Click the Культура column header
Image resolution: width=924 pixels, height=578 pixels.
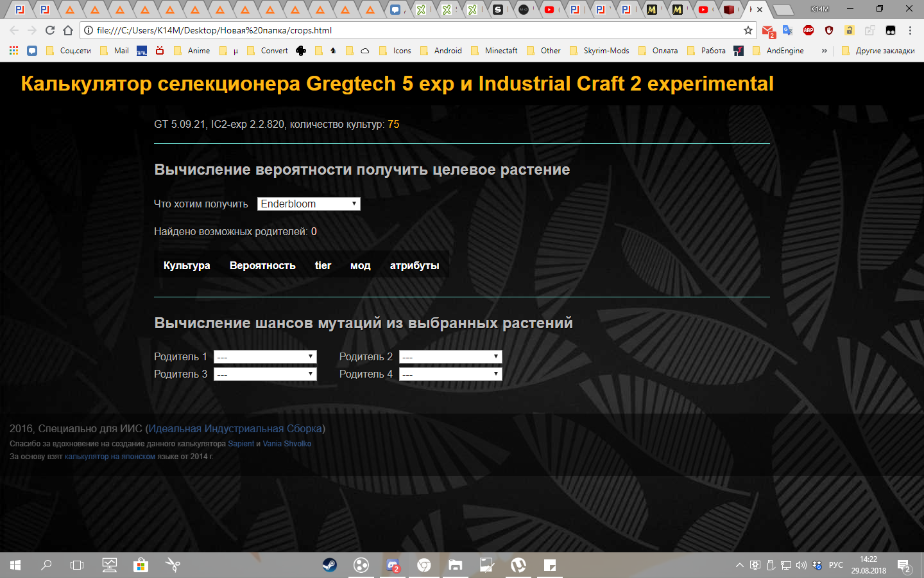click(x=187, y=265)
